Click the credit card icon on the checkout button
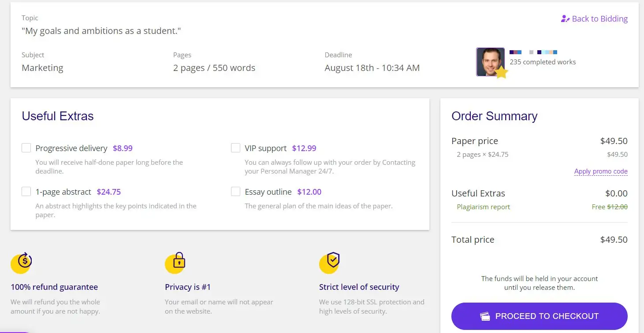This screenshot has height=333, width=644. (x=486, y=316)
